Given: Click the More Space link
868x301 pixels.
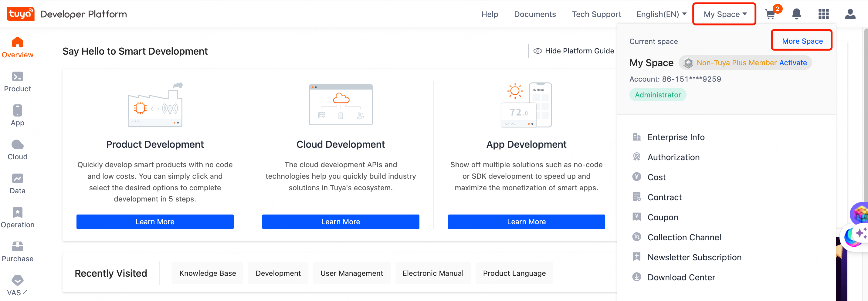Looking at the screenshot, I should point(802,41).
